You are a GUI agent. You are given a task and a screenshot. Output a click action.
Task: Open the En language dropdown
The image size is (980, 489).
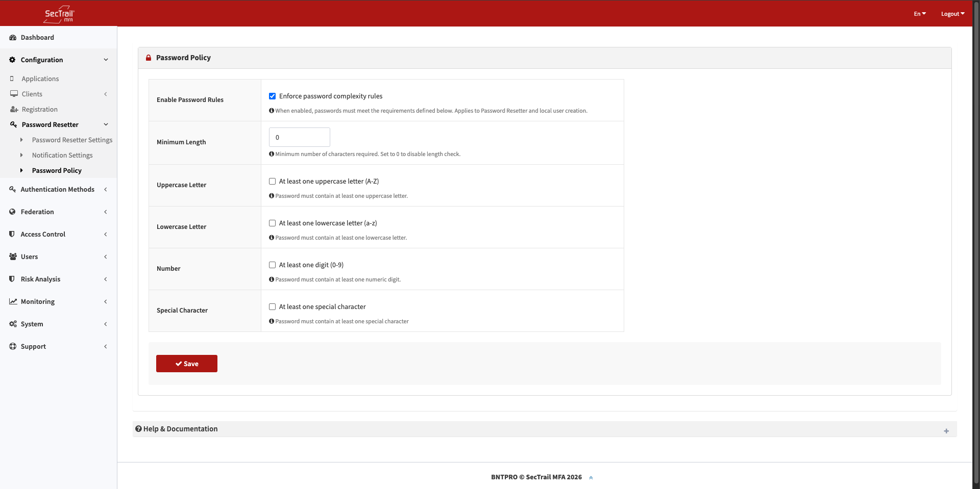[920, 14]
